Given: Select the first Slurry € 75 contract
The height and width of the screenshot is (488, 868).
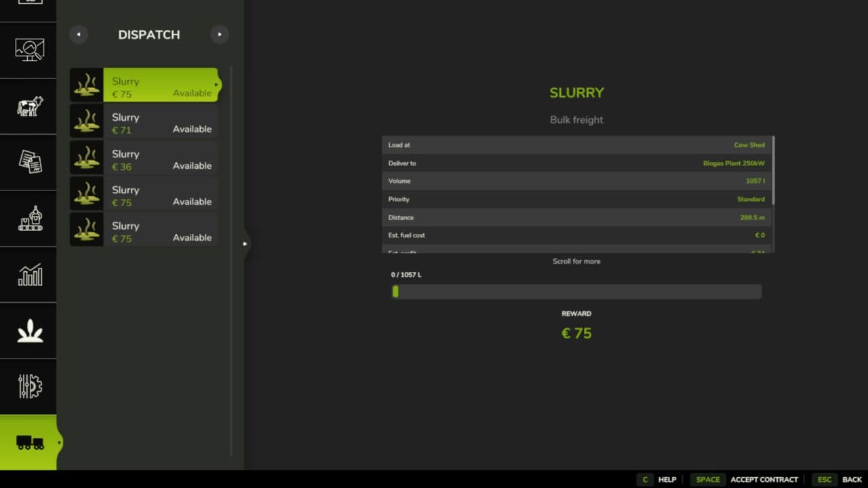Looking at the screenshot, I should point(144,85).
